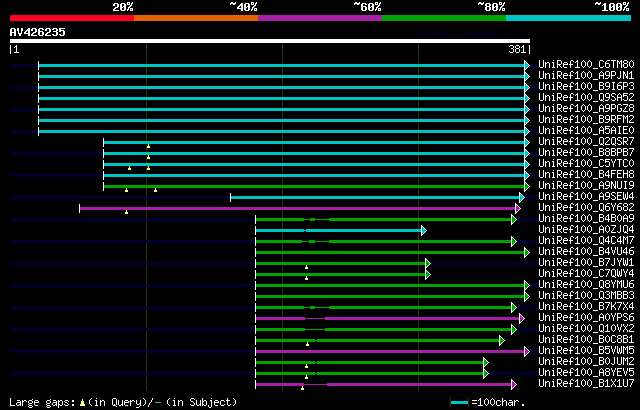Select label UniRef100_A0YPS6
Viewport: 640px width, 410px height.
(x=586, y=317)
